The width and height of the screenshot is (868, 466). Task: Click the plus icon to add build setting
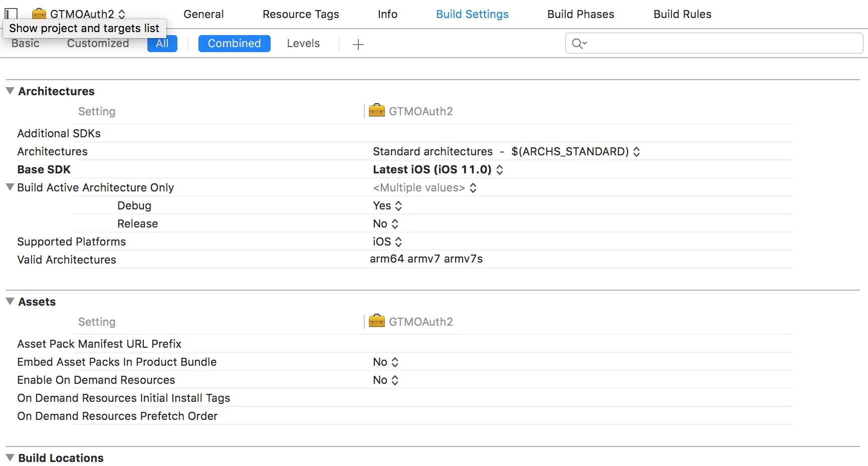[358, 45]
